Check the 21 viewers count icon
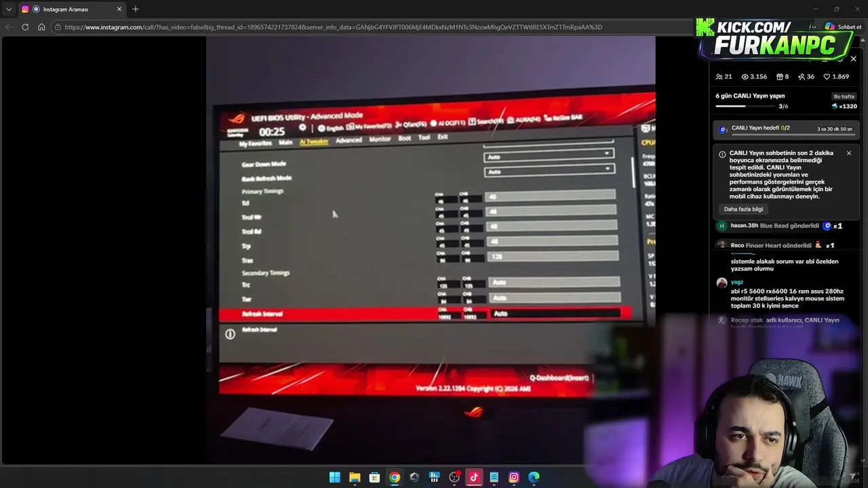Image resolution: width=868 pixels, height=488 pixels. tap(719, 77)
